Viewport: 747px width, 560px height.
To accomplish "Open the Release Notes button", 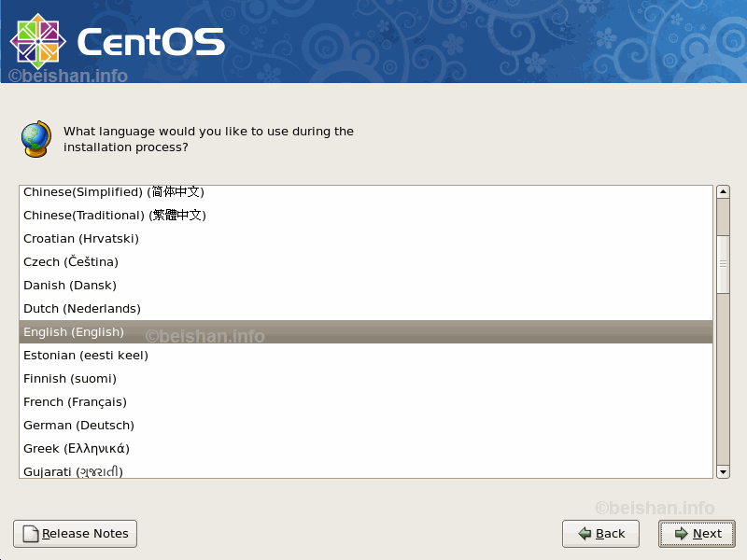I will point(75,534).
